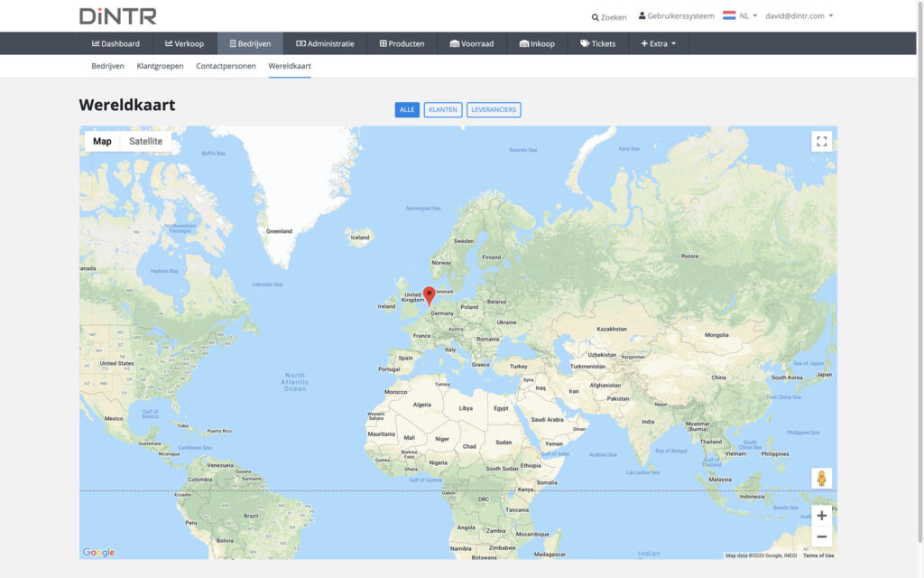Expand the Extra menu
924x578 pixels.
[x=658, y=43]
